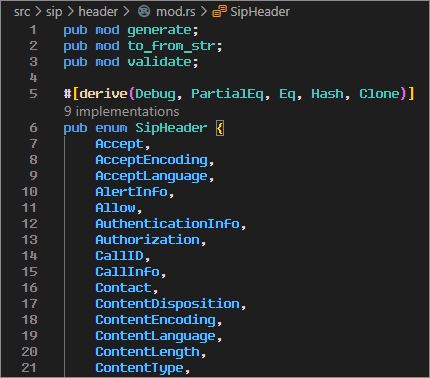Click the 'AcceptLanguage' variant

click(151, 176)
